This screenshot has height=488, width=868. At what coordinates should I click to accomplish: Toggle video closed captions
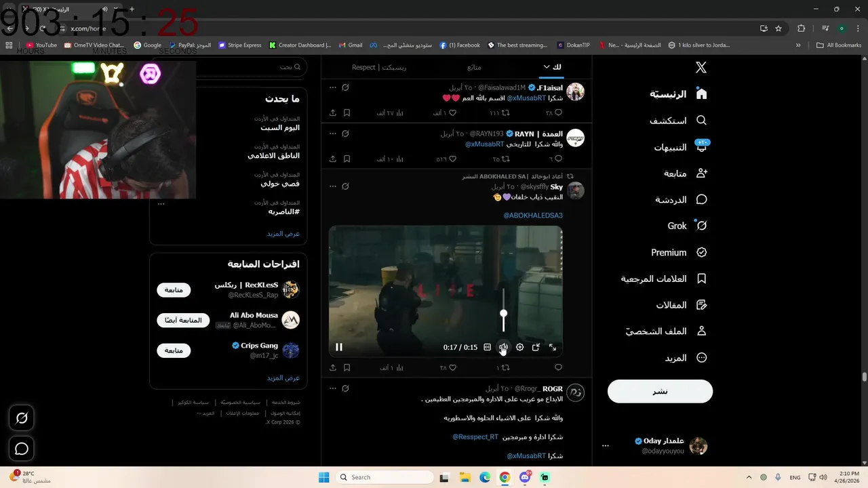coord(487,347)
